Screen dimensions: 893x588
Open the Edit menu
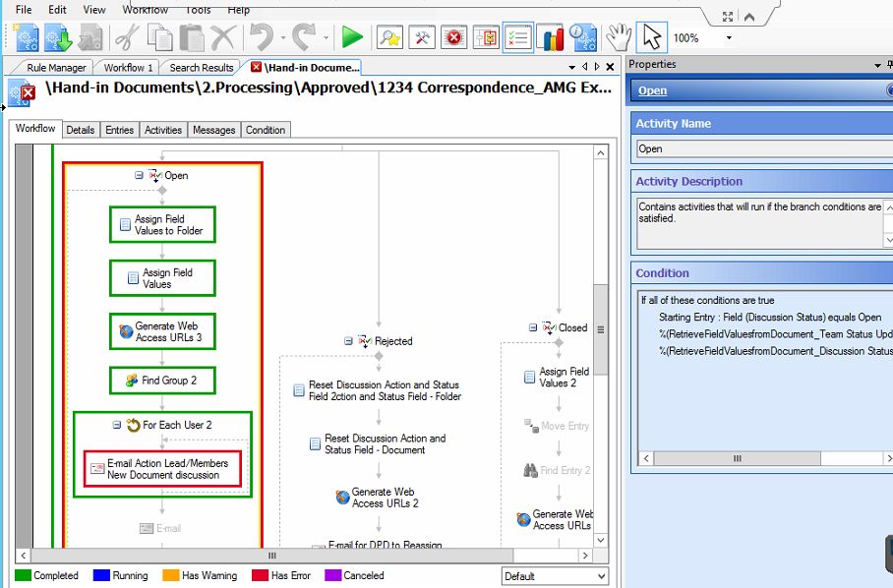click(x=57, y=9)
